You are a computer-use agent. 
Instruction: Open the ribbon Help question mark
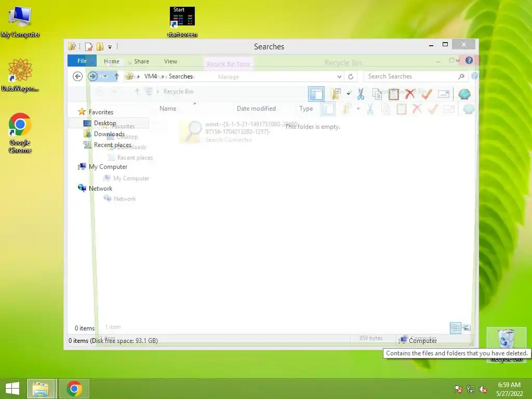tap(469, 60)
